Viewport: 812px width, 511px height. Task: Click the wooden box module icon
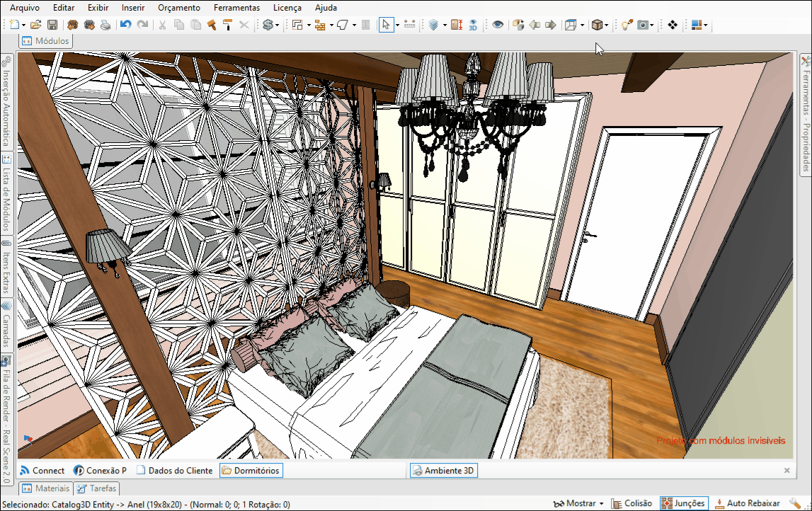tap(597, 25)
